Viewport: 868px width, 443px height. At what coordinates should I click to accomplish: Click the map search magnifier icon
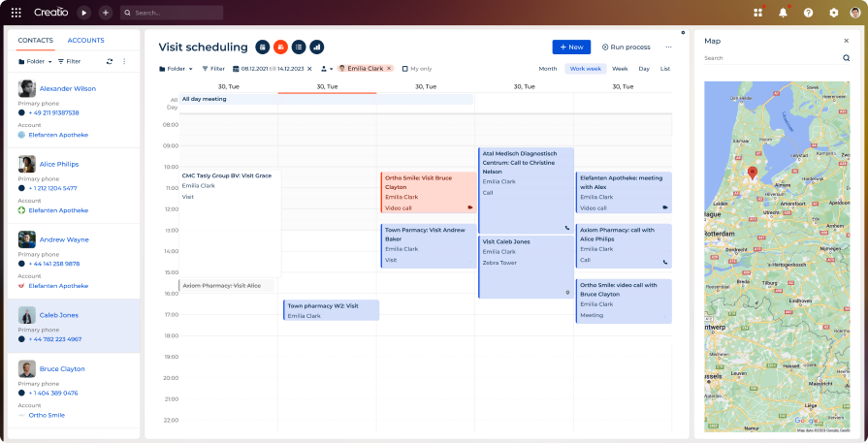pyautogui.click(x=846, y=57)
